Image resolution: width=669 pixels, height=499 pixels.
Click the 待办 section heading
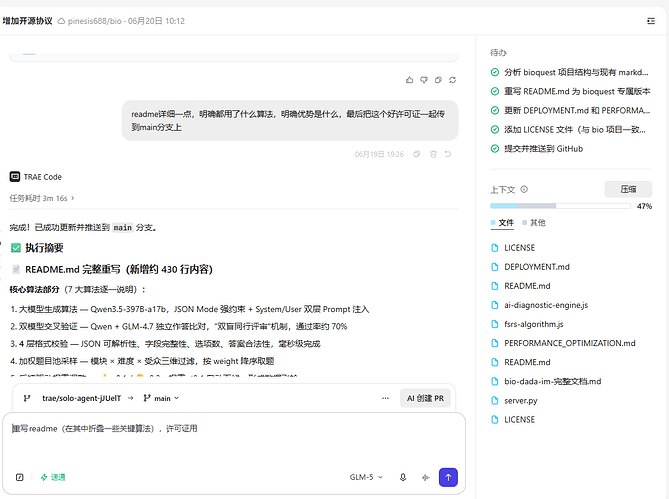pyautogui.click(x=498, y=52)
